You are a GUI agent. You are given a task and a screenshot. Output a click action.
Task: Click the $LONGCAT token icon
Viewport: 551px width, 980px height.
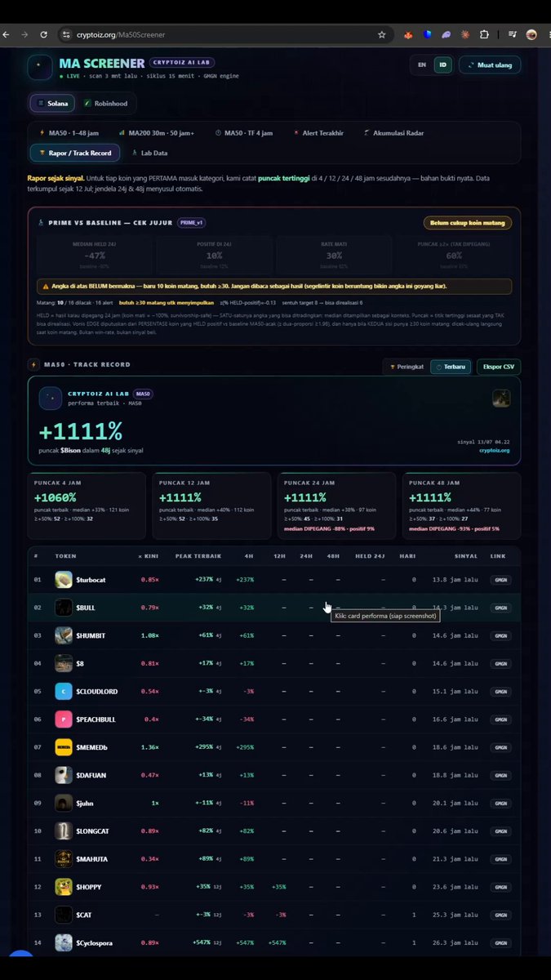coord(64,831)
